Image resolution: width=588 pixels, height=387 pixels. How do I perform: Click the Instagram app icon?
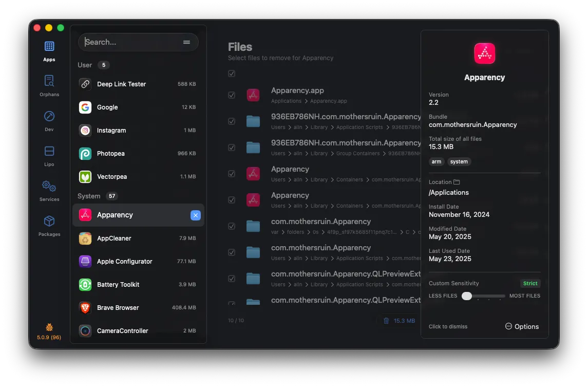pos(85,130)
